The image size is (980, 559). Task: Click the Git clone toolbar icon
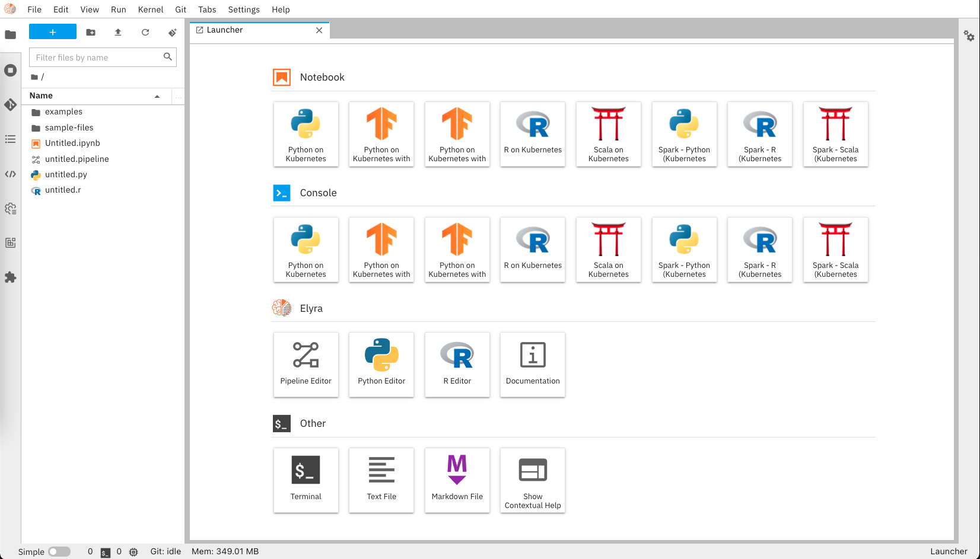point(173,33)
